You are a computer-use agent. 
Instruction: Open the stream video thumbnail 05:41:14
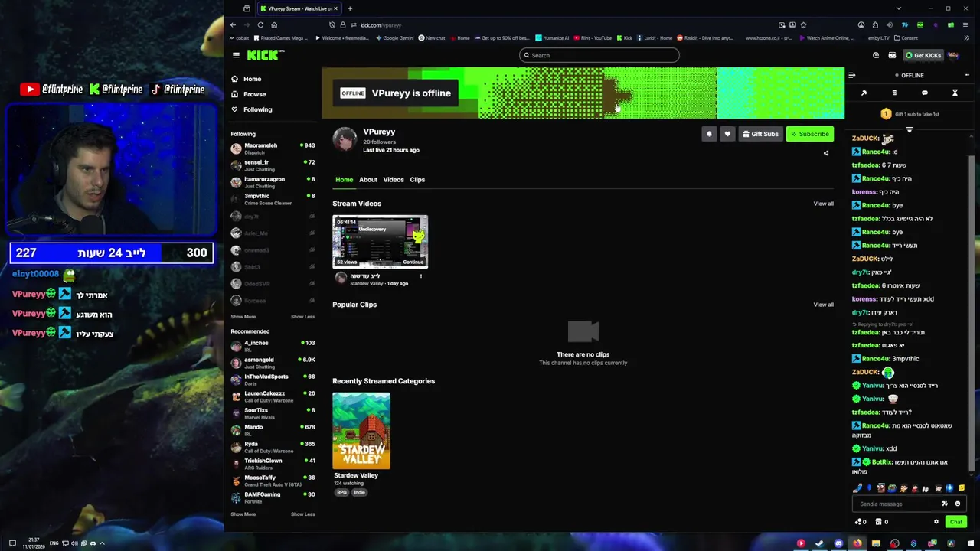tap(380, 242)
